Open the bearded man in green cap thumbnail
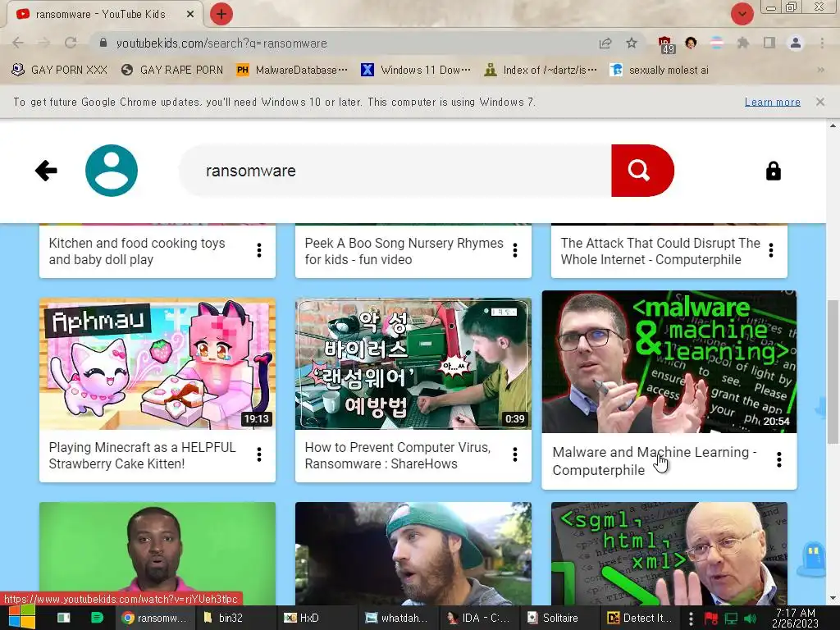 click(413, 554)
